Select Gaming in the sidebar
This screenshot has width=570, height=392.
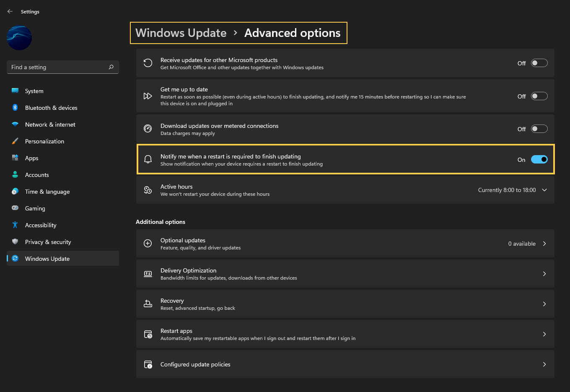(63, 208)
